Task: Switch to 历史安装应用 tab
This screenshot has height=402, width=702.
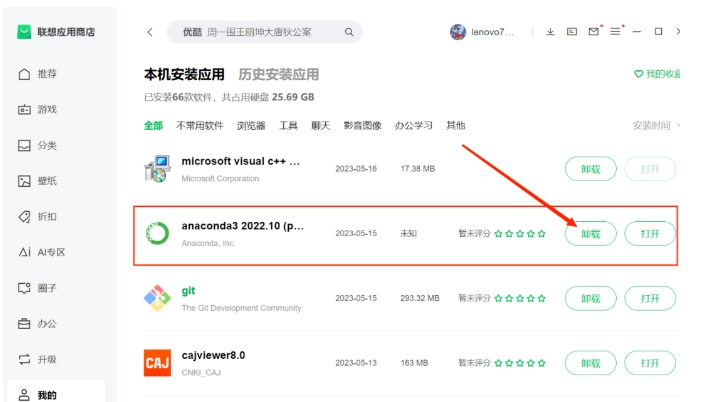Action: pos(278,74)
